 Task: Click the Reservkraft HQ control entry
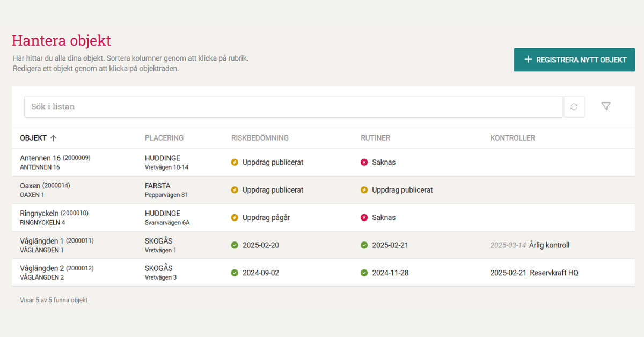554,273
